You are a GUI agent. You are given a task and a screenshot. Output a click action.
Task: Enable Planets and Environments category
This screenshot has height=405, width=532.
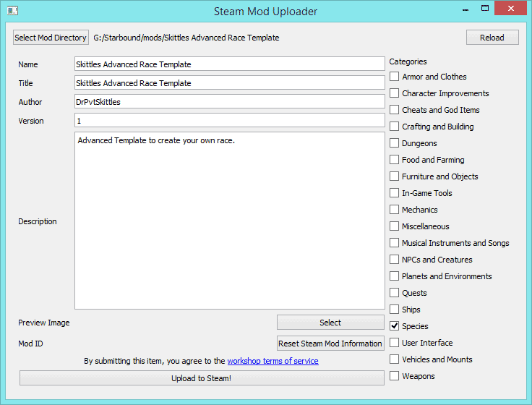(394, 276)
